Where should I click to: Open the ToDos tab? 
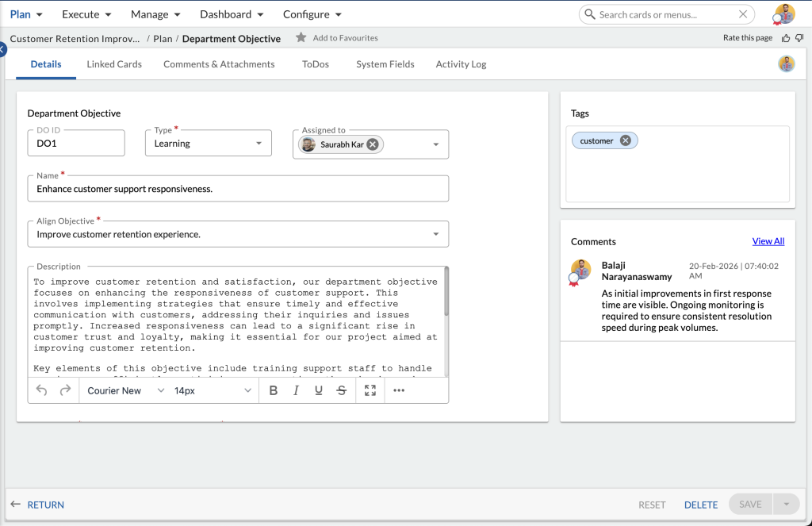pos(316,64)
